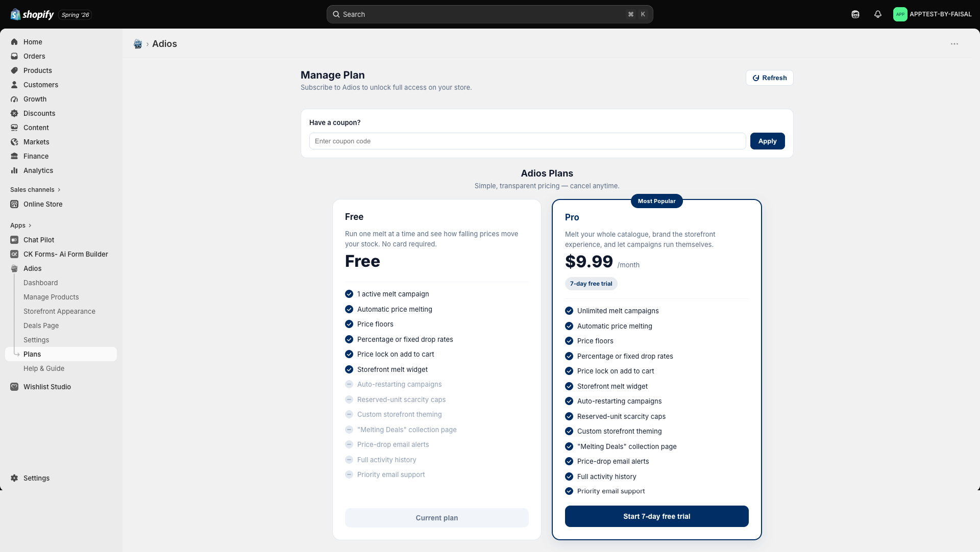Screen dimensions: 980x552
Task: Click the Pro plan title
Action: (572, 217)
